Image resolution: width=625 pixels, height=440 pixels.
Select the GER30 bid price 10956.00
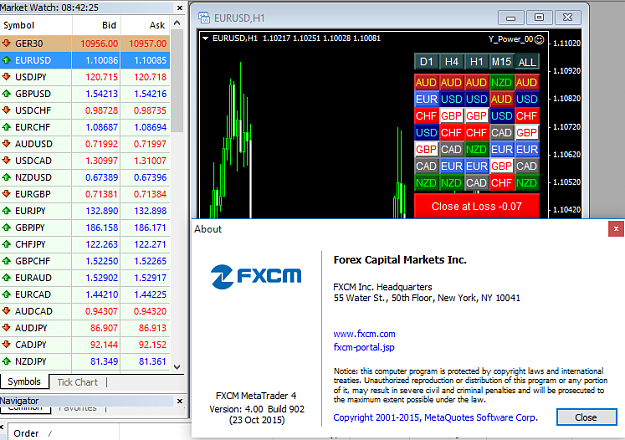(99, 43)
